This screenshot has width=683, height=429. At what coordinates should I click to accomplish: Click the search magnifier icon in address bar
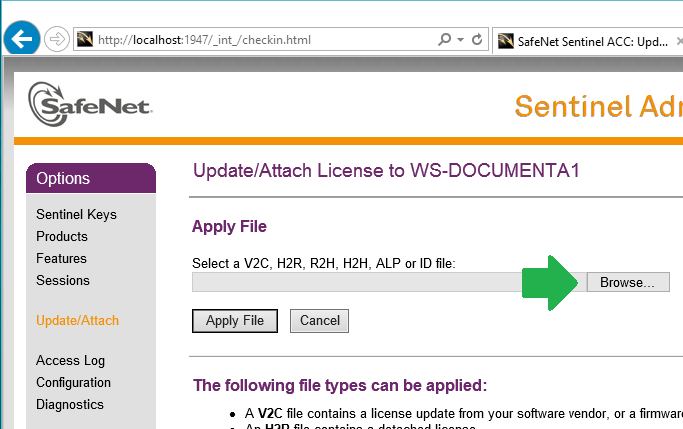point(445,40)
